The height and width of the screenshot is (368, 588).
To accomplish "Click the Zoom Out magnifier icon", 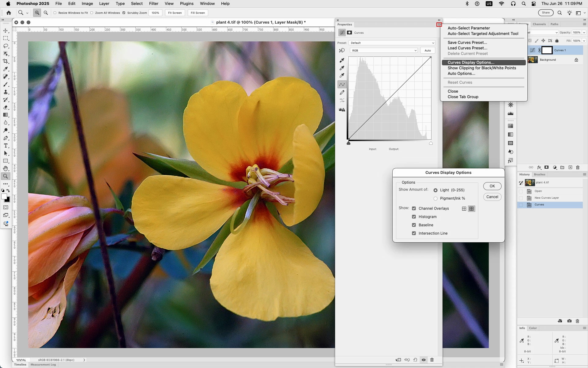I will click(x=46, y=13).
